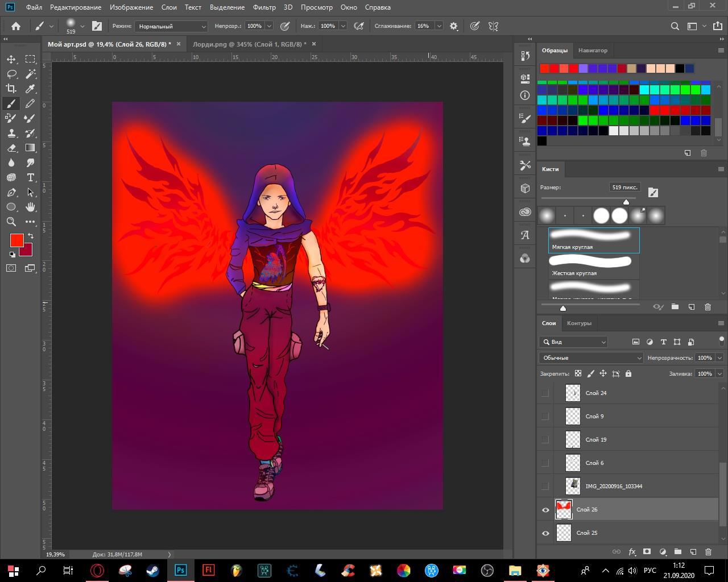This screenshot has width=728, height=582.
Task: Switch to the Навигатор tab
Action: coord(593,51)
